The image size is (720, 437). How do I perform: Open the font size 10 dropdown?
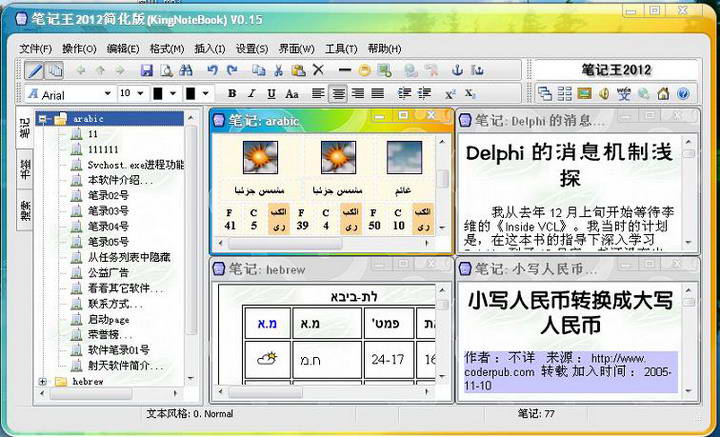click(141, 94)
